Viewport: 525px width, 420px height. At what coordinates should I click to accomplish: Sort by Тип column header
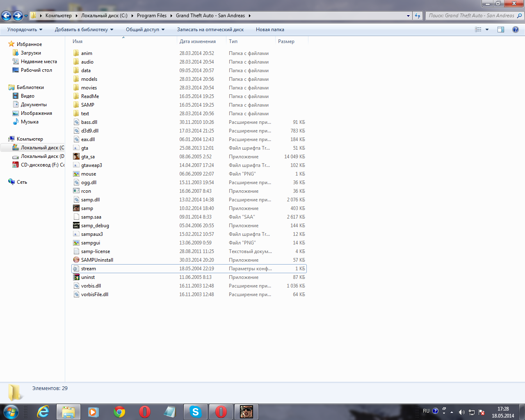coord(251,41)
